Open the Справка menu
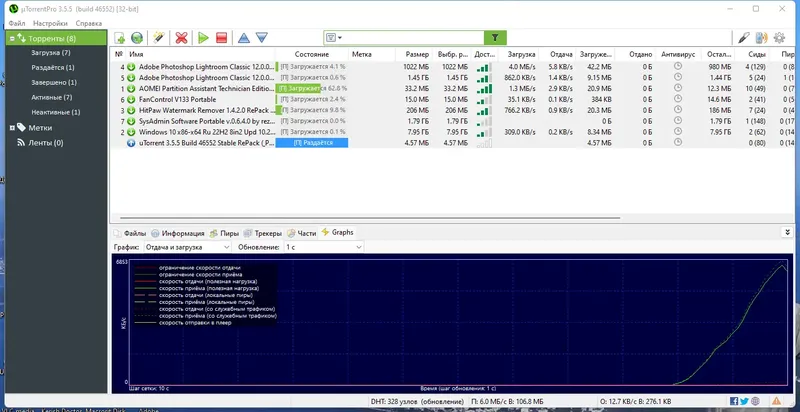 tap(89, 23)
